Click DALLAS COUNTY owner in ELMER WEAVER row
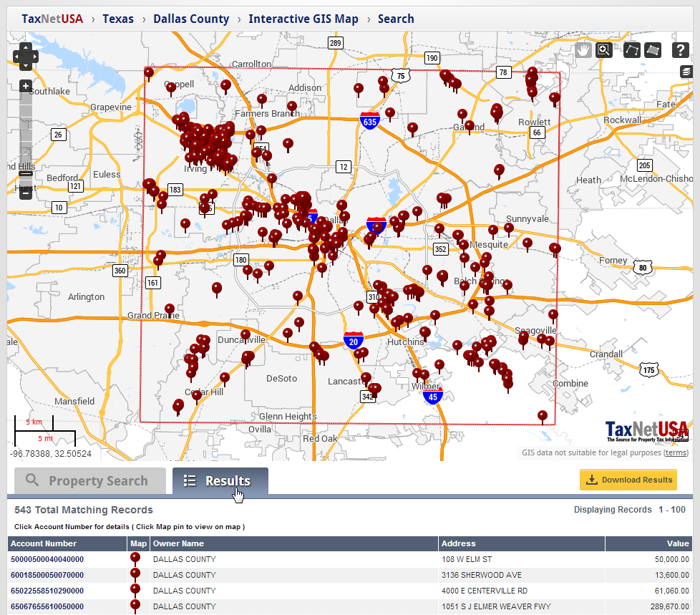Image resolution: width=700 pixels, height=615 pixels. click(x=185, y=606)
